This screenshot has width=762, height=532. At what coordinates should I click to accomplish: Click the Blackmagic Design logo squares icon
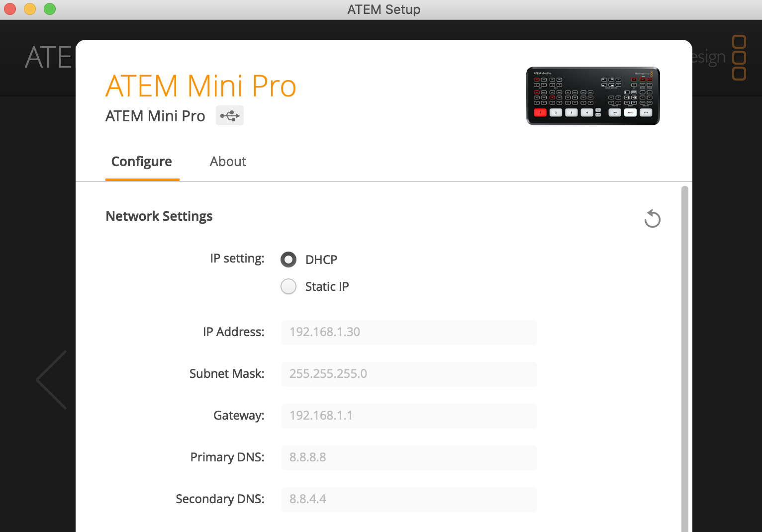pos(740,58)
